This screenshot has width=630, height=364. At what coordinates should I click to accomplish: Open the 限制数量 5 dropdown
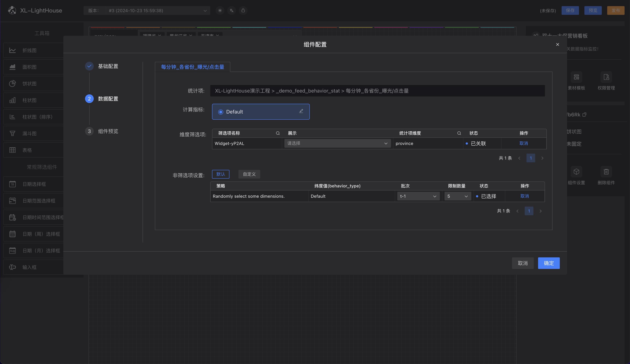[x=458, y=196]
